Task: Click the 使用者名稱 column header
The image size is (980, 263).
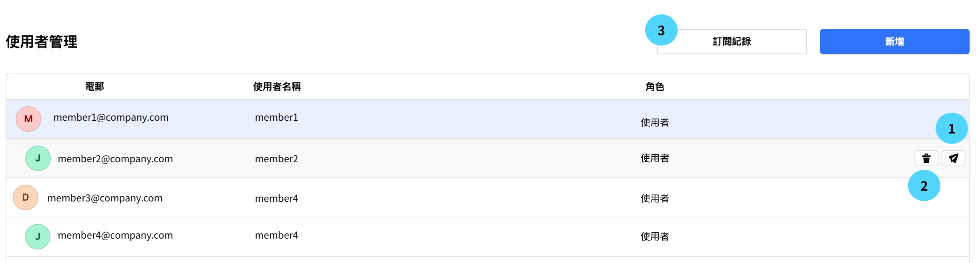Action: pyautogui.click(x=277, y=87)
